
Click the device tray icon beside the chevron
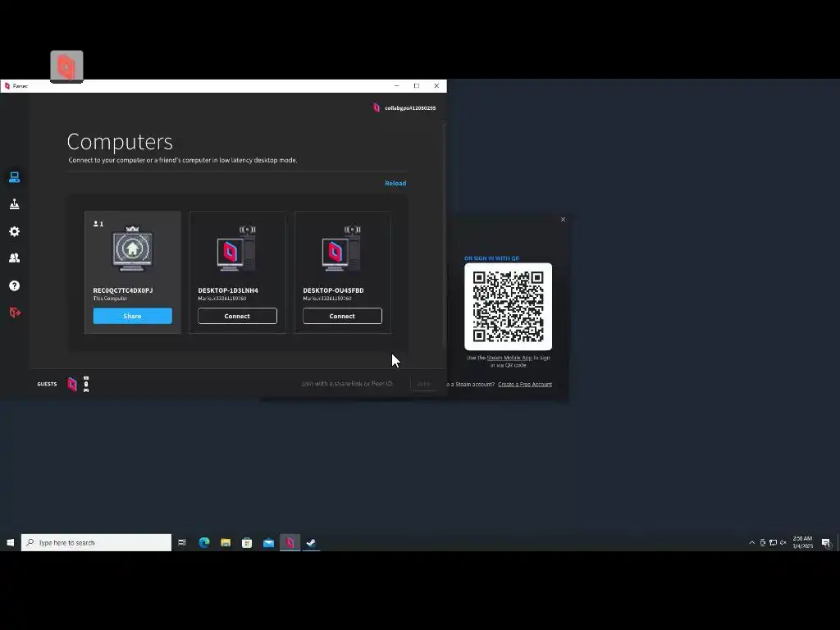(763, 543)
